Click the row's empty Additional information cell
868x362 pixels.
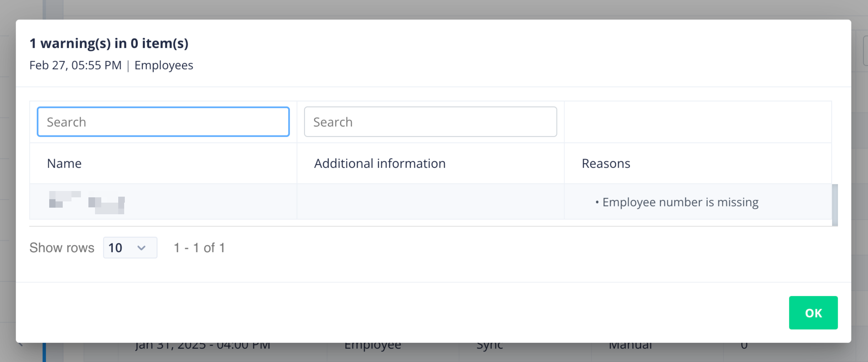pos(430,202)
